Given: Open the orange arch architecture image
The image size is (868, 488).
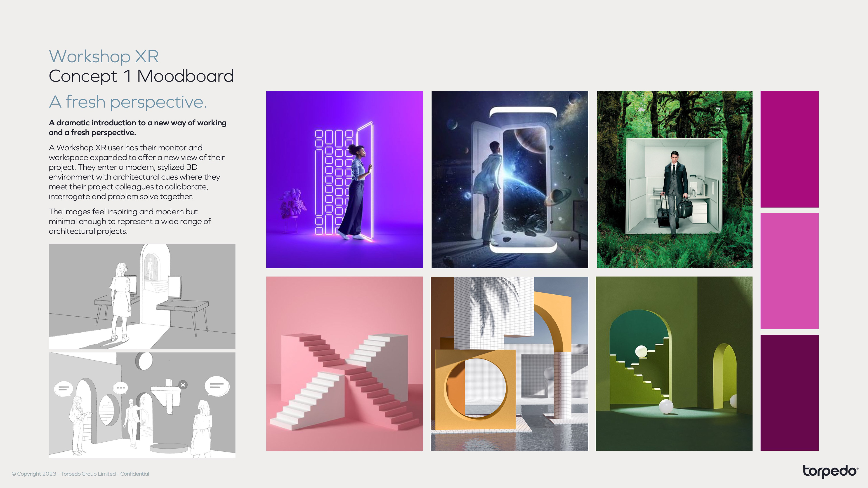Looking at the screenshot, I should 509,363.
